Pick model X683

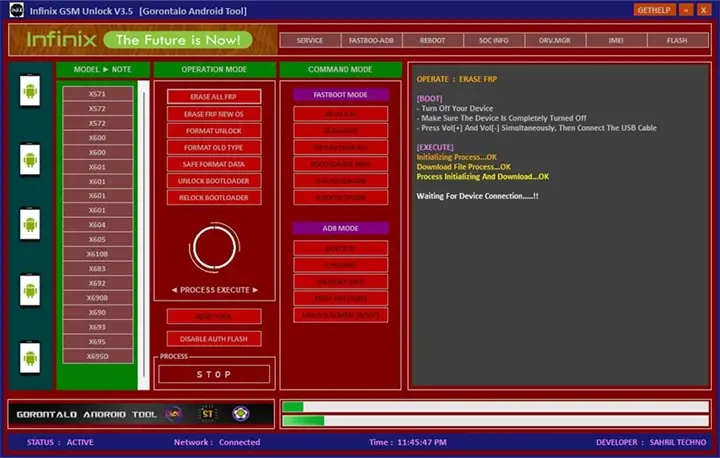click(98, 268)
